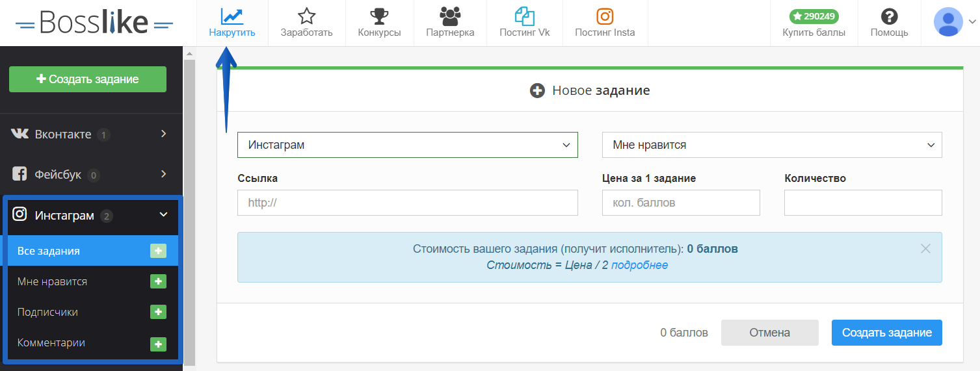Viewport: 980px width, 371px height.
Task: Close the cost info banner
Action: tap(925, 248)
